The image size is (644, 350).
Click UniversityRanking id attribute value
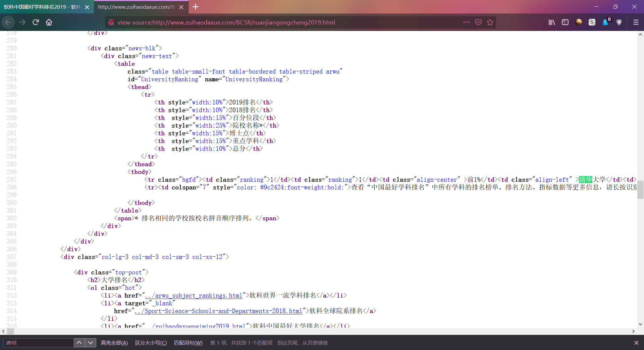pyautogui.click(x=169, y=79)
